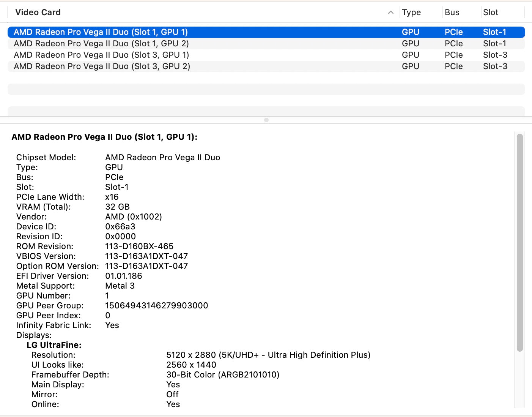Click the GPU Peer Group number value

point(156,306)
